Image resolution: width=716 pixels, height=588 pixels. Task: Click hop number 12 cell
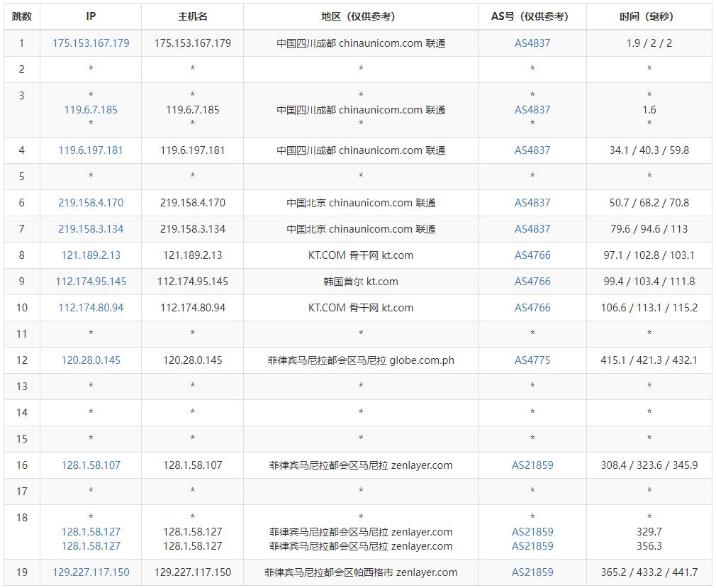tap(21, 360)
